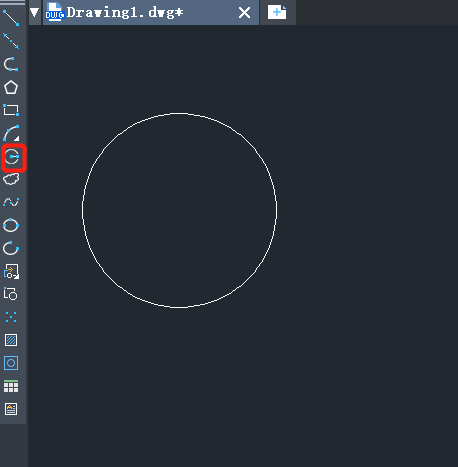Select the Point tool
Viewport: 458px width, 467px height.
(x=11, y=317)
